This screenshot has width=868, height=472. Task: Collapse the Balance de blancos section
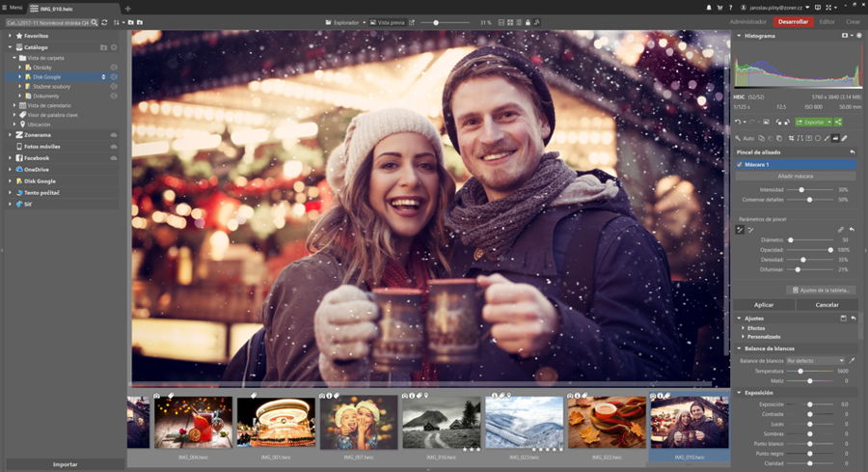click(739, 348)
